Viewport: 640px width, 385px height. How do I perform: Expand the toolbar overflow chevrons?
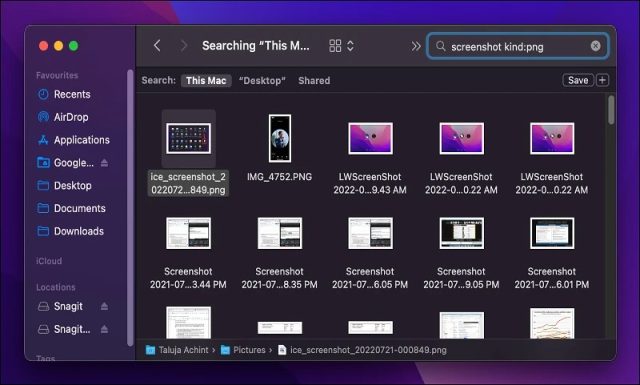pyautogui.click(x=416, y=46)
